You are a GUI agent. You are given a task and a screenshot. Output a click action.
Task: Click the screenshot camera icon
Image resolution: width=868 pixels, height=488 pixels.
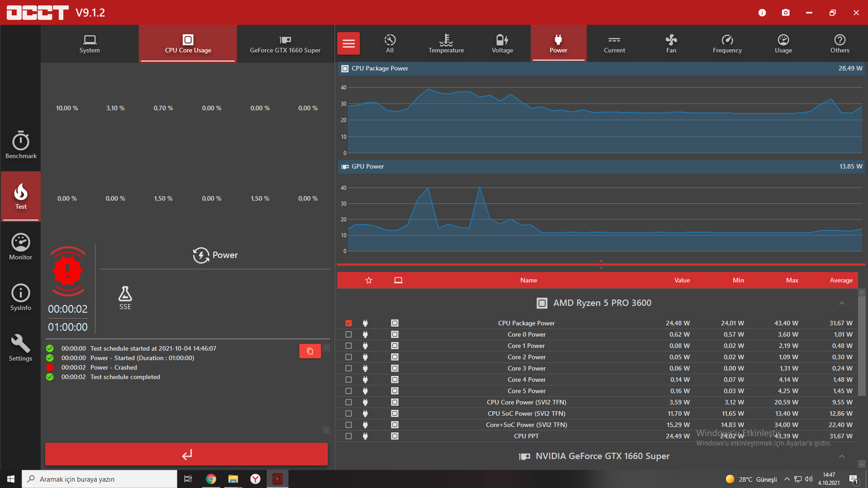(x=786, y=13)
